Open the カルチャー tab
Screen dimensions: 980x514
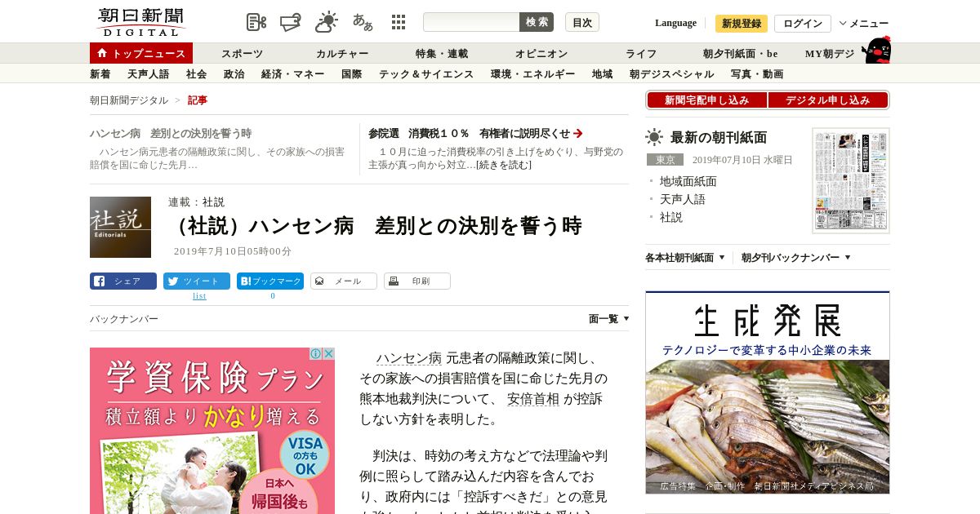pyautogui.click(x=342, y=54)
